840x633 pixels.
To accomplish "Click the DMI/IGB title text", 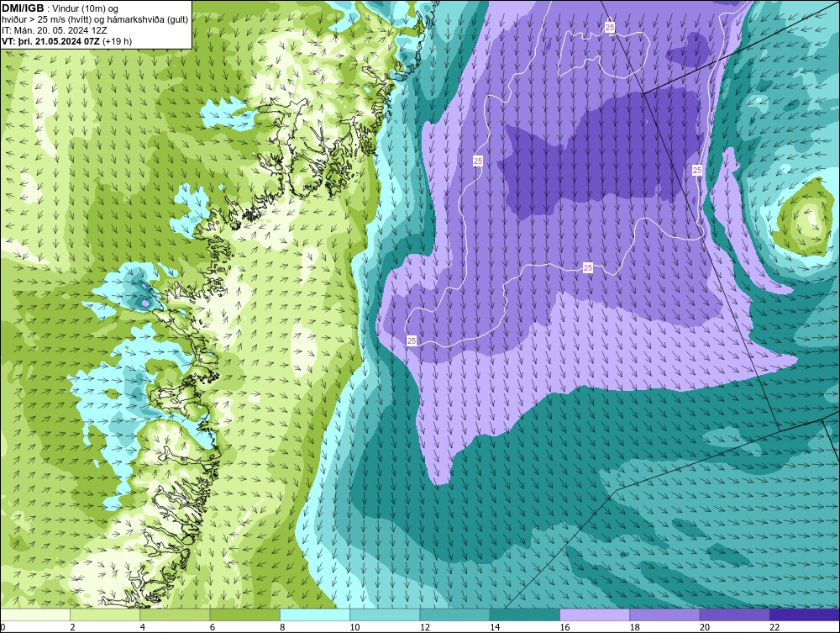I will coord(23,8).
